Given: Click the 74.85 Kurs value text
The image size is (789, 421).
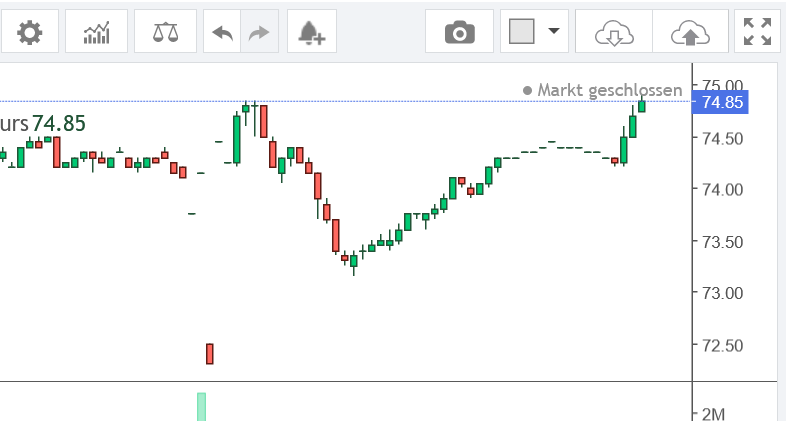Looking at the screenshot, I should pos(59,123).
